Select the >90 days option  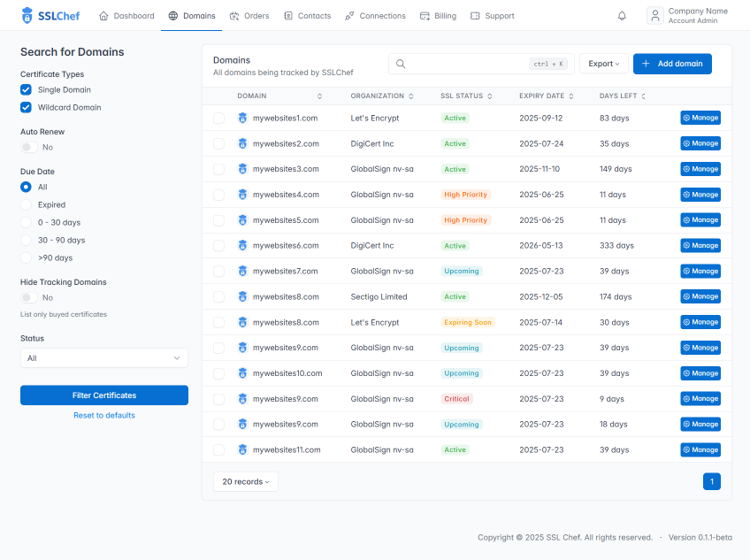pos(26,258)
